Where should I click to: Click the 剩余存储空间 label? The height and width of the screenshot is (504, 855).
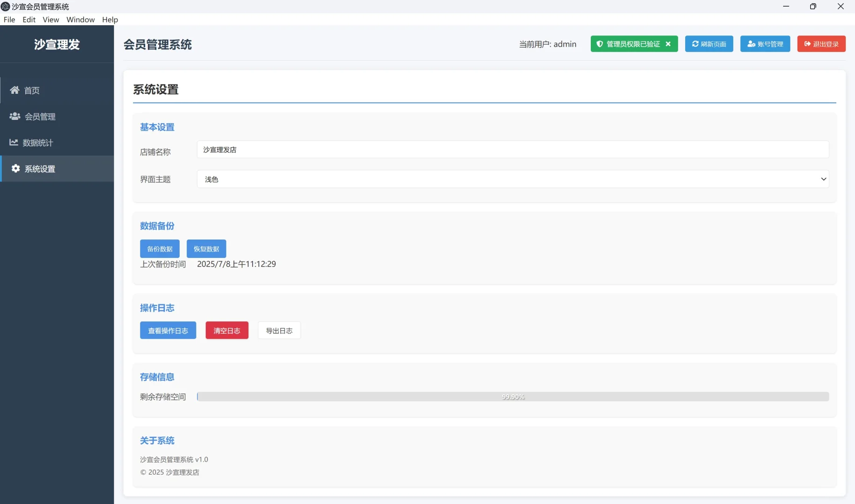click(x=163, y=397)
